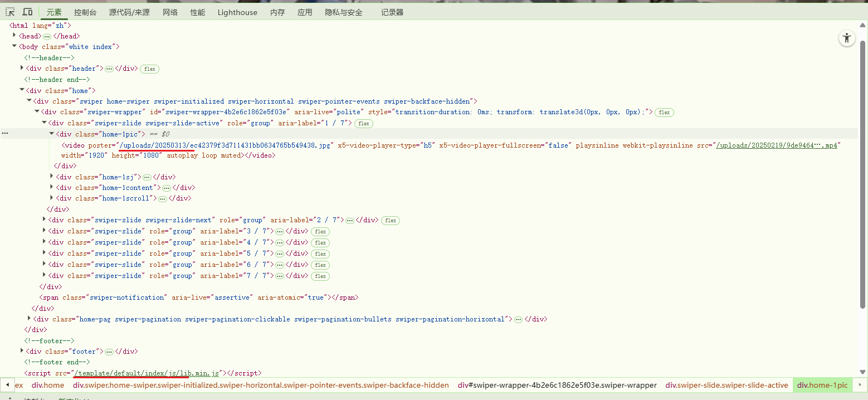868x400 pixels.
Task: Click the ellipsis badge in div footer
Action: [109, 352]
